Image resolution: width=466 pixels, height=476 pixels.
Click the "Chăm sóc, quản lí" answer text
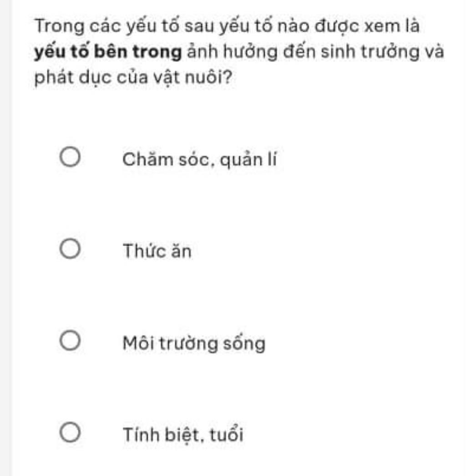199,160
